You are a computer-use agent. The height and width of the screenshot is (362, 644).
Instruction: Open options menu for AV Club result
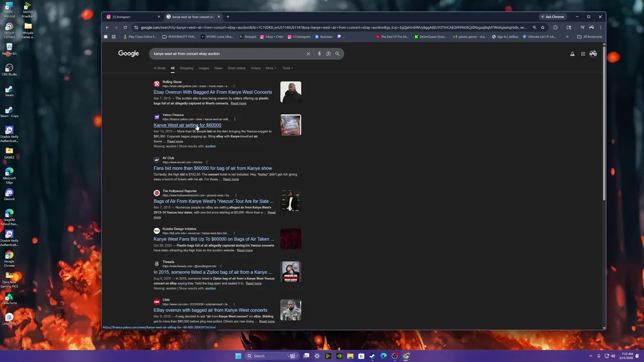tap(207, 162)
